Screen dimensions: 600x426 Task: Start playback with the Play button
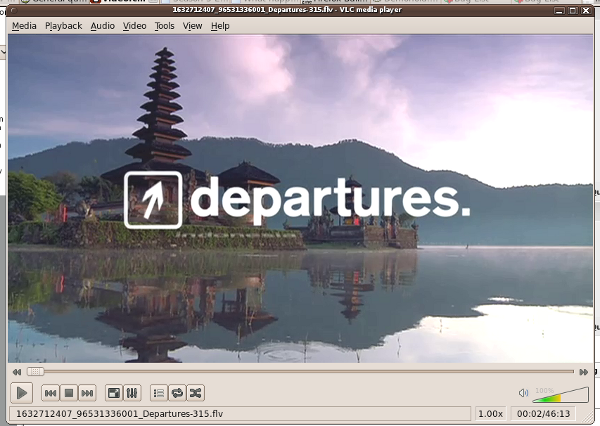click(21, 393)
